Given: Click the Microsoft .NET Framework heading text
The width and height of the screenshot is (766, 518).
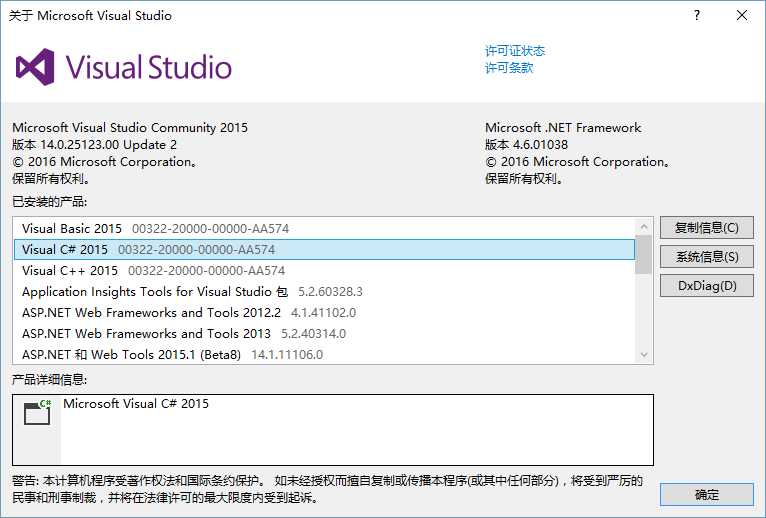Looking at the screenshot, I should click(563, 128).
